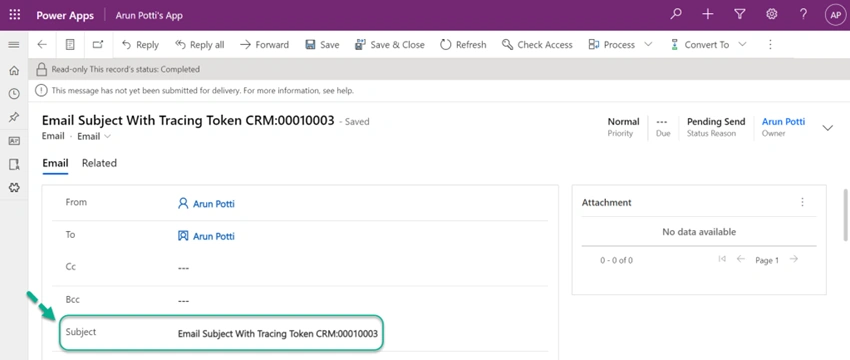Viewport: 850px width, 360px height.
Task: Click Reply all in the command bar
Action: point(199,45)
